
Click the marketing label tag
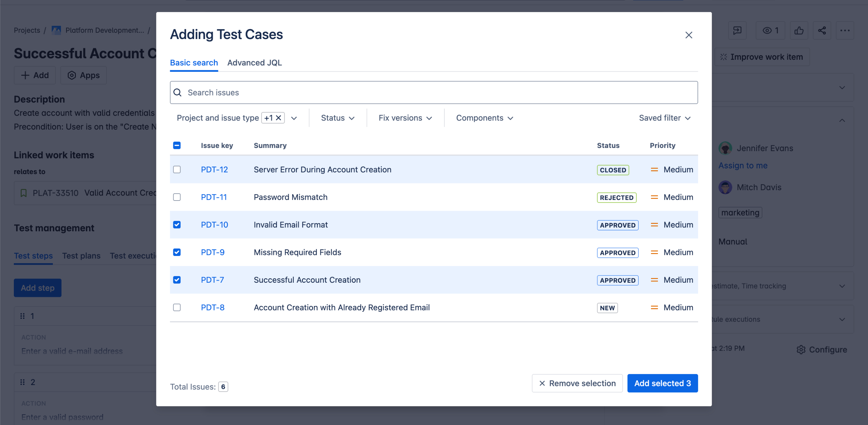click(x=740, y=213)
